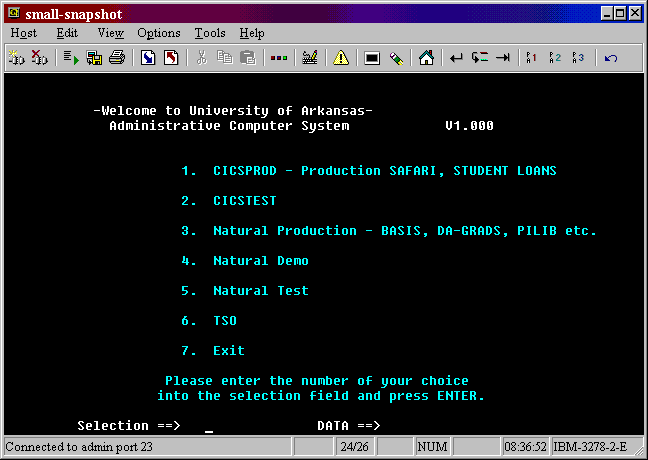The image size is (648, 460).
Task: Click the copy icon in toolbar
Action: [225, 57]
